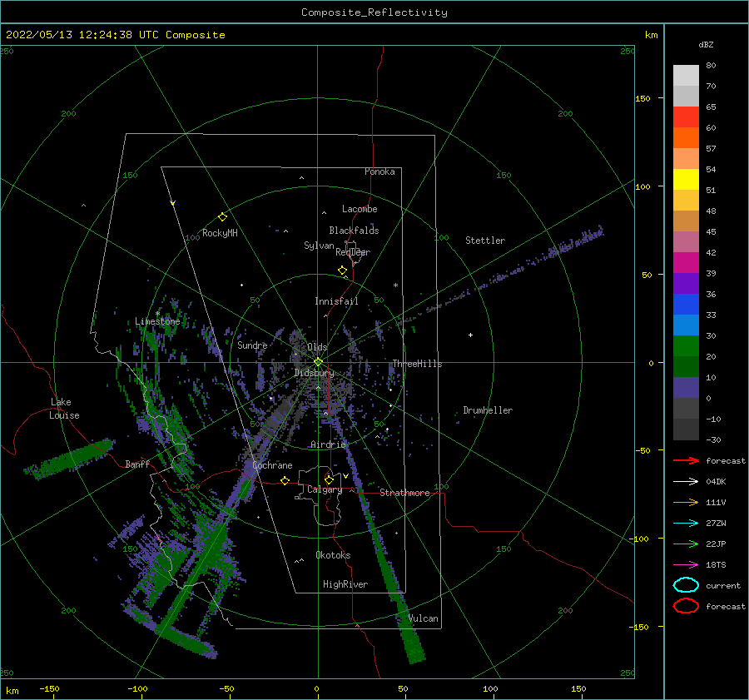Click the Banff label
The image size is (749, 700).
coord(137,464)
